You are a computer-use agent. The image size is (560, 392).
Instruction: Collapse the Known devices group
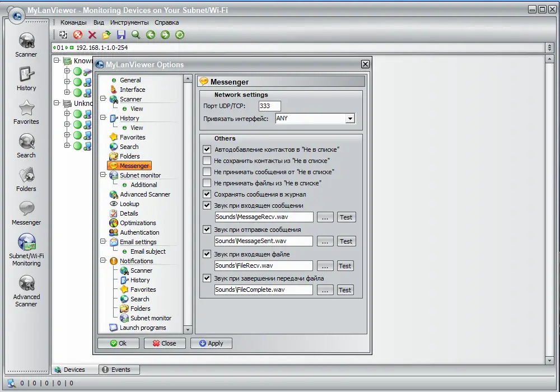click(x=57, y=60)
